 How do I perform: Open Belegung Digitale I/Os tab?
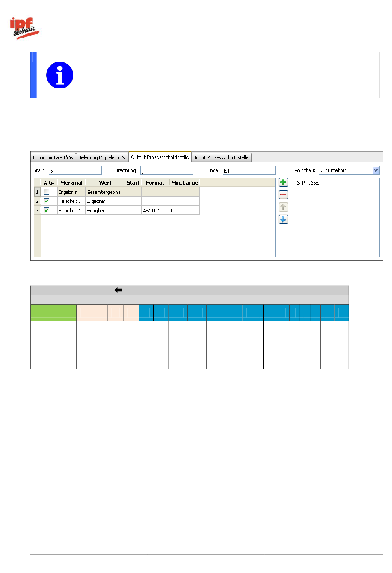(102, 157)
